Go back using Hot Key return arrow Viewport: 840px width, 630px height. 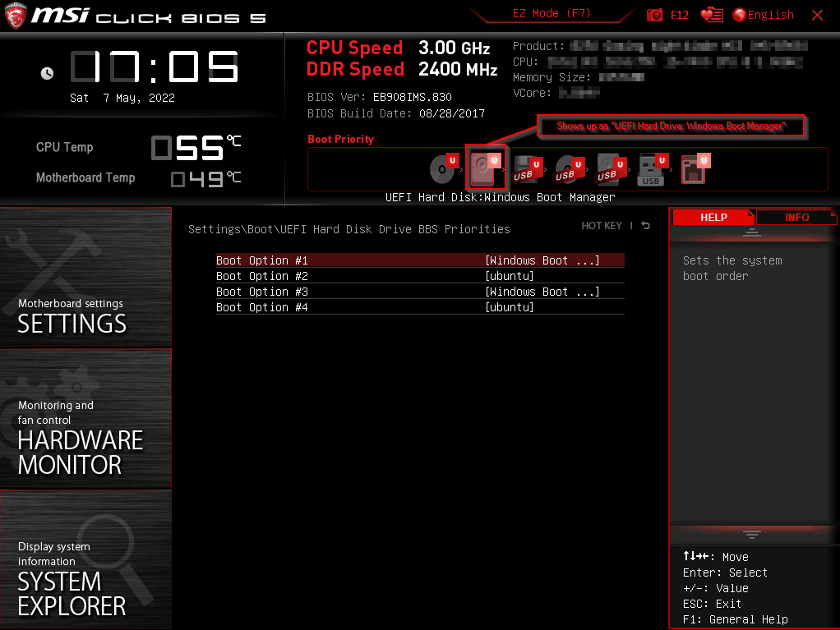click(x=646, y=225)
